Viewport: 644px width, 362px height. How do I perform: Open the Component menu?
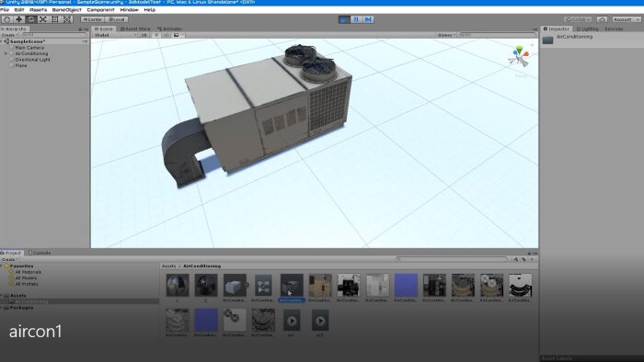coord(100,10)
